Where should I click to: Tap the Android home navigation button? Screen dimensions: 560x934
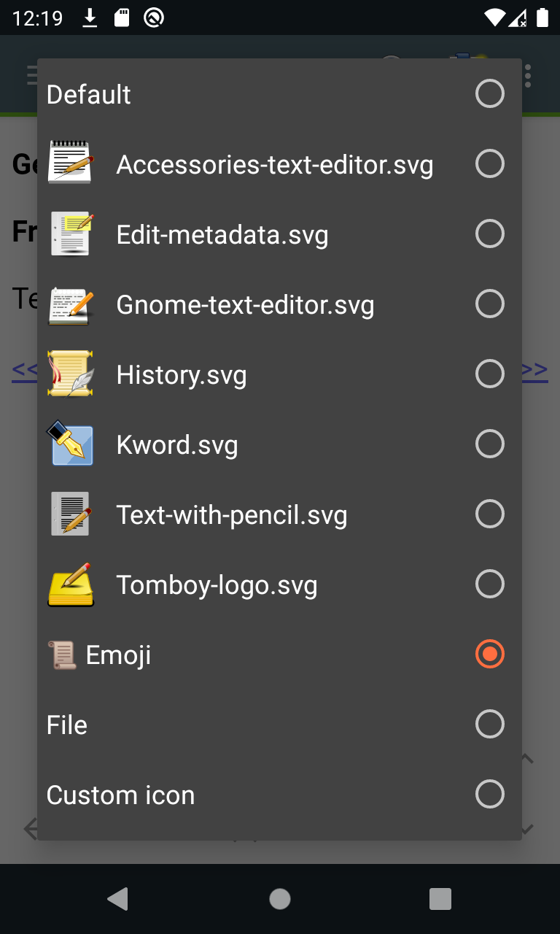pos(280,899)
